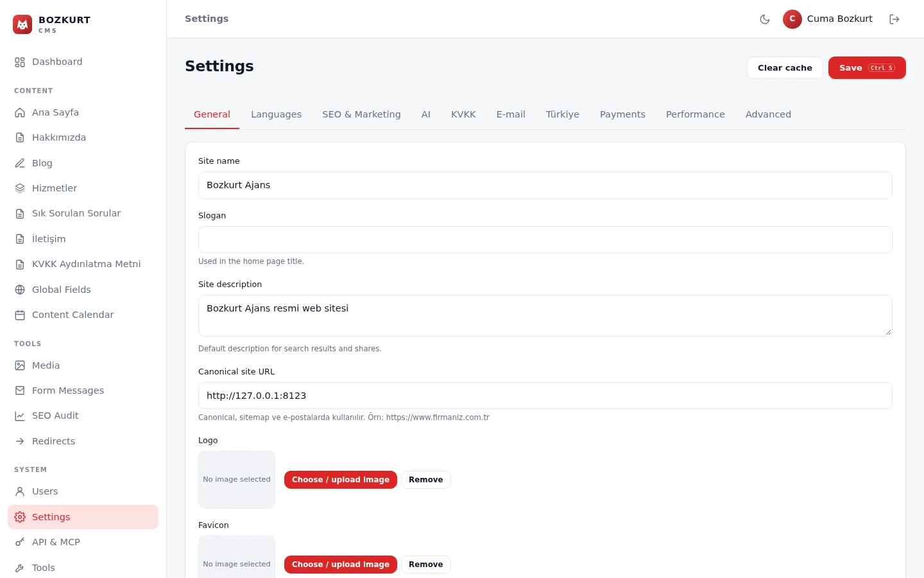Click the Global Fields globe icon
This screenshot has height=578, width=924.
(20, 290)
